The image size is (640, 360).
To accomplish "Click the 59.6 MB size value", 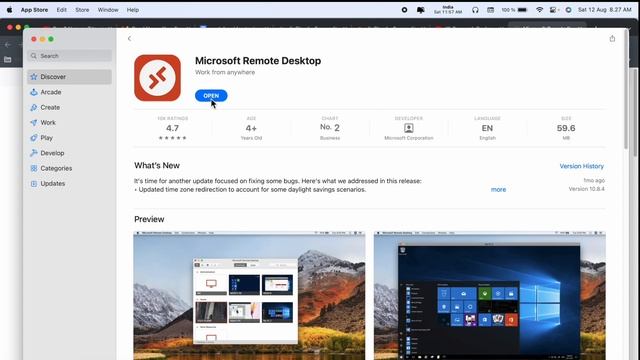I will tap(566, 128).
